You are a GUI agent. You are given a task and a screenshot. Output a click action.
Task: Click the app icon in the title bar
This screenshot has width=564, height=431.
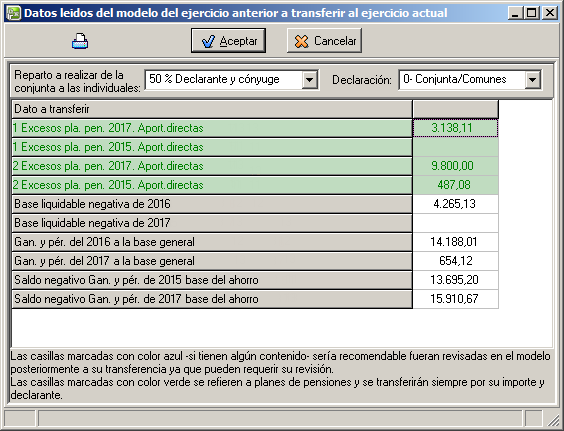(x=14, y=13)
